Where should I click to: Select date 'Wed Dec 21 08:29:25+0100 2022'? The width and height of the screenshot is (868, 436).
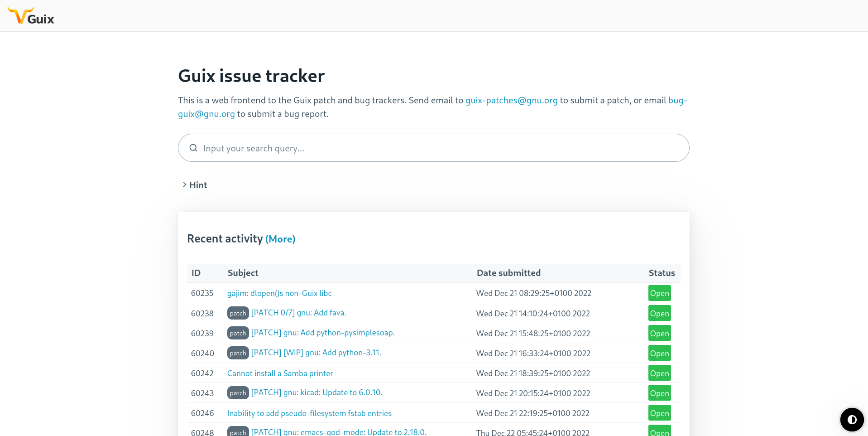click(534, 293)
